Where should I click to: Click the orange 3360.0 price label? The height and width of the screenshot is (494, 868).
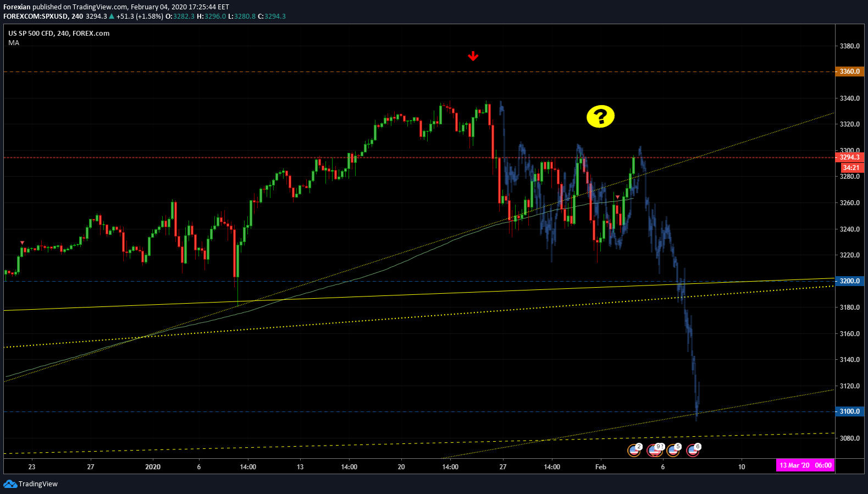850,72
